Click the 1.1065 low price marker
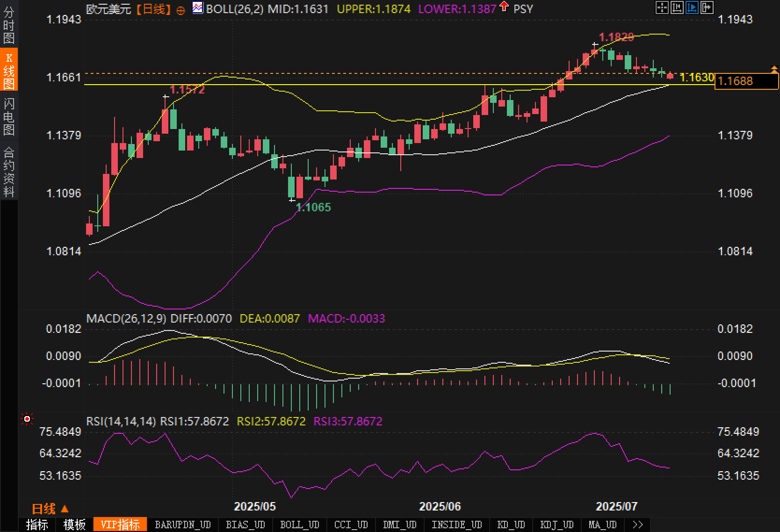 [313, 207]
